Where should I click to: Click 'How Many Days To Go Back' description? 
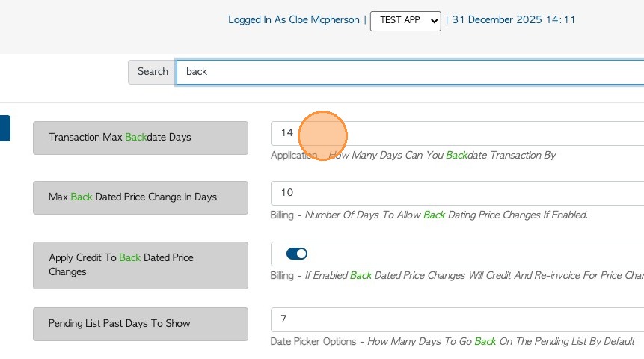[500, 342]
